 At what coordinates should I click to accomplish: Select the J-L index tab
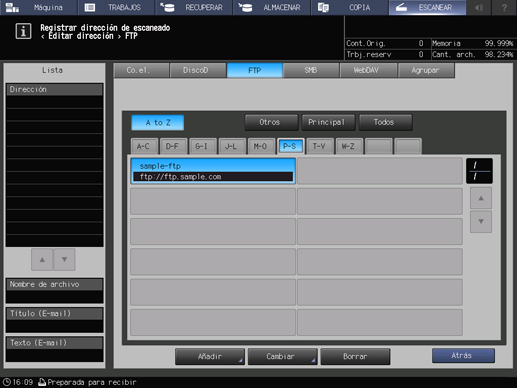pyautogui.click(x=232, y=146)
